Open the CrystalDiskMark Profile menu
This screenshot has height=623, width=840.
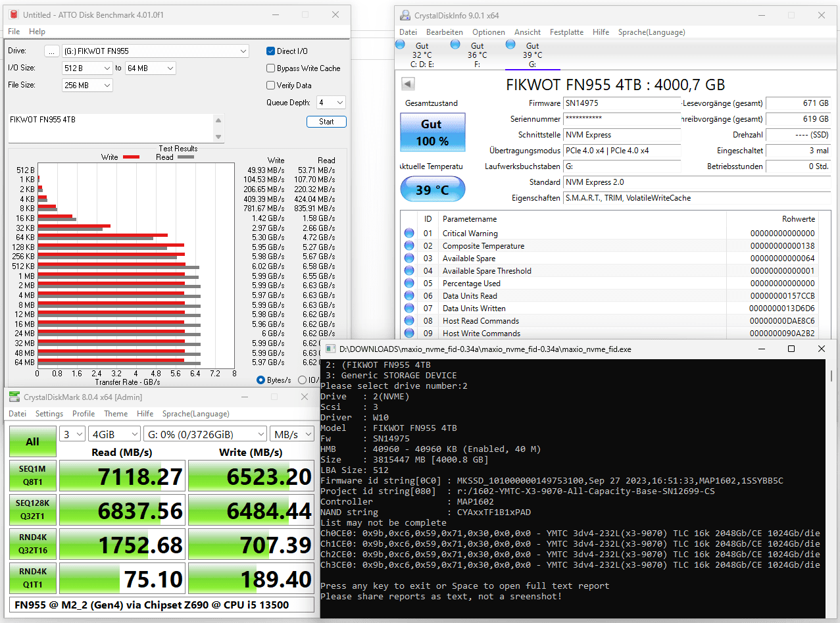84,414
